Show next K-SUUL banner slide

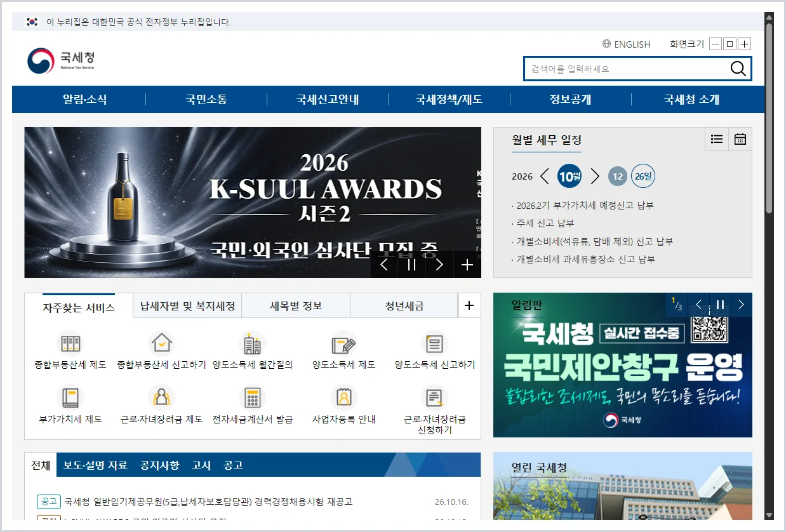[x=439, y=265]
